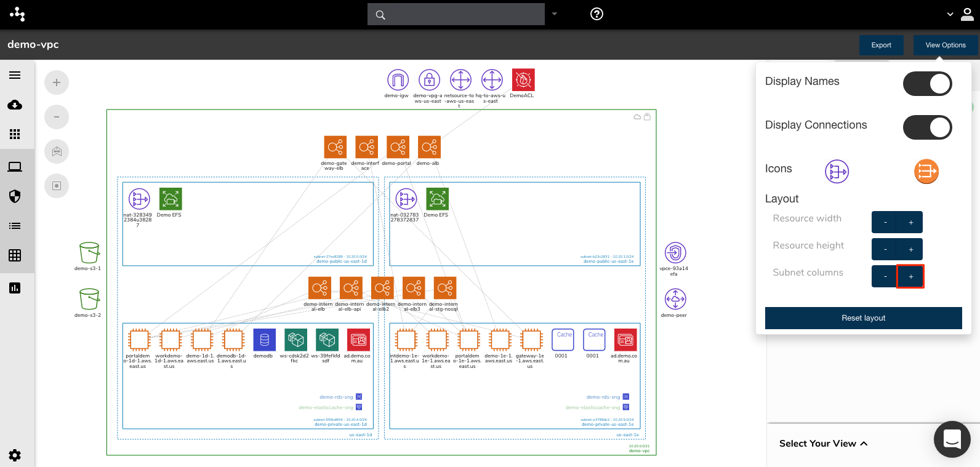Open the help question mark icon

596,14
